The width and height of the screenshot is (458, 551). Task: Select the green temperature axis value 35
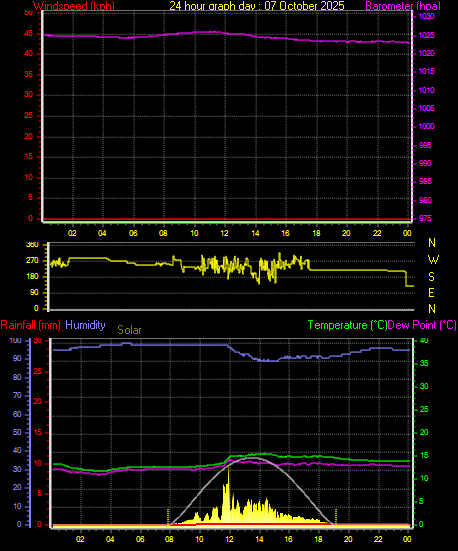[424, 363]
